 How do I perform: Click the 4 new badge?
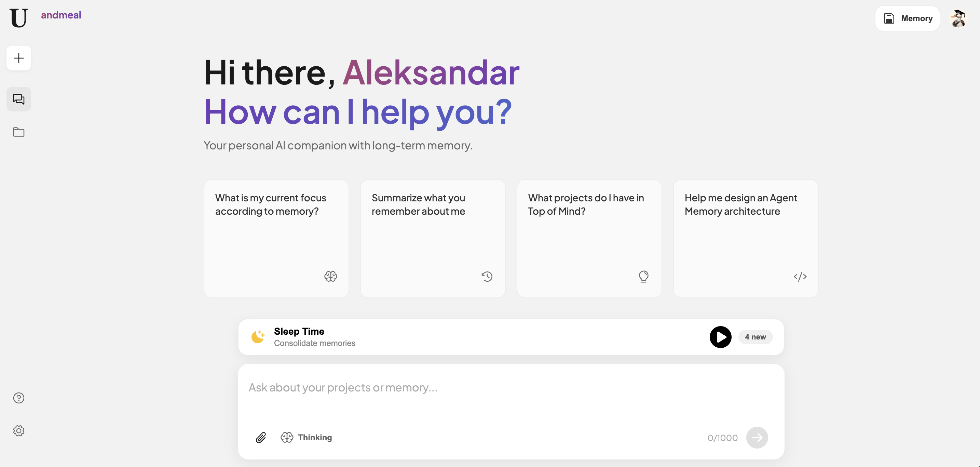(x=755, y=337)
